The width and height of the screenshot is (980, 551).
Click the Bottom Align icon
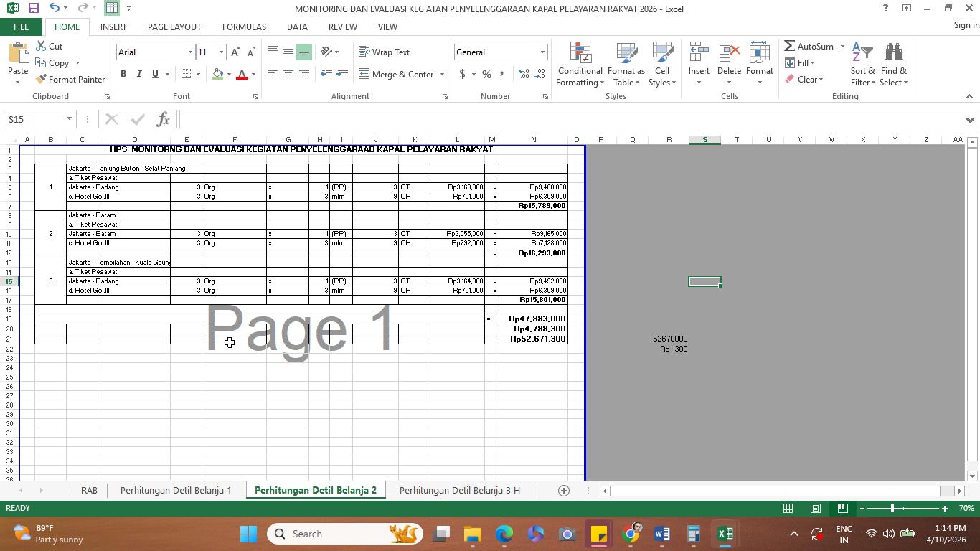coord(304,52)
